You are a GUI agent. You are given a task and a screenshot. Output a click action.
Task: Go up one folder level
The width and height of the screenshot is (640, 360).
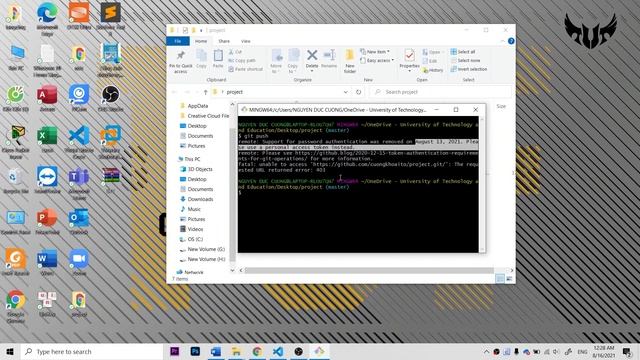(205, 92)
